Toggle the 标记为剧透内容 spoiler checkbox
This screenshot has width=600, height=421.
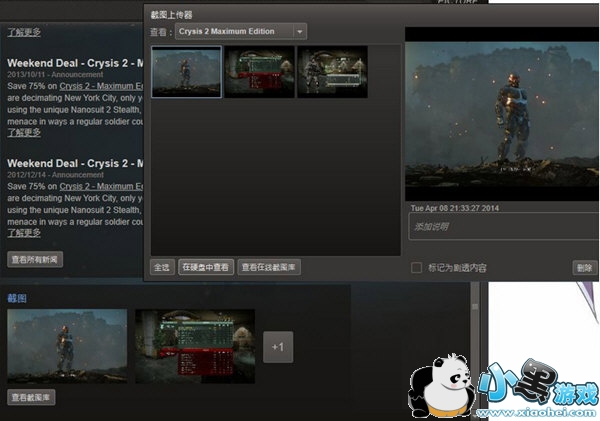416,268
